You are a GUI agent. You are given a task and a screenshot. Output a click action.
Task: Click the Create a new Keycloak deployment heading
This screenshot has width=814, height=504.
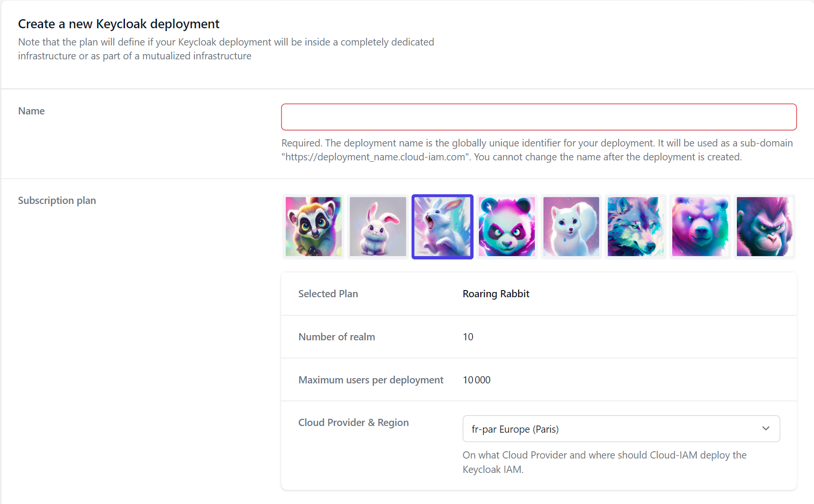point(119,24)
